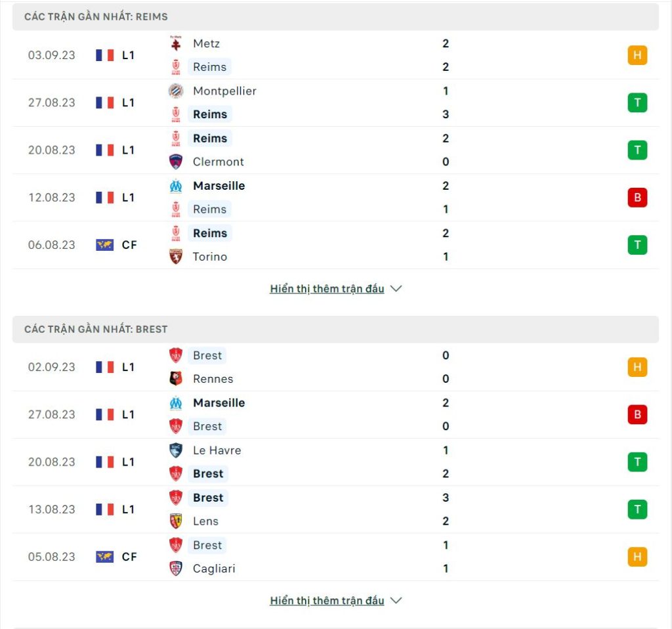Click green T badge for Brest vs Lens
This screenshot has height=629, width=672.
point(637,510)
